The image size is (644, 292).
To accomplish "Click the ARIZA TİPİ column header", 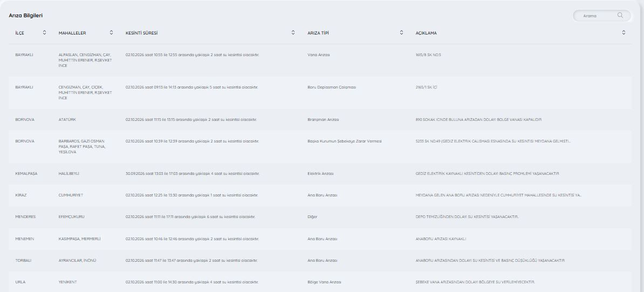I will point(318,33).
